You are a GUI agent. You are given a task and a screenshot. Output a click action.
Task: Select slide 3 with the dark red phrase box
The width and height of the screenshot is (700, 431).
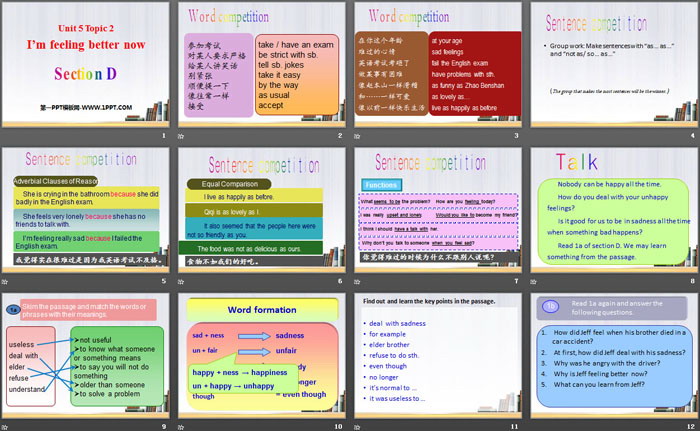[x=436, y=70]
